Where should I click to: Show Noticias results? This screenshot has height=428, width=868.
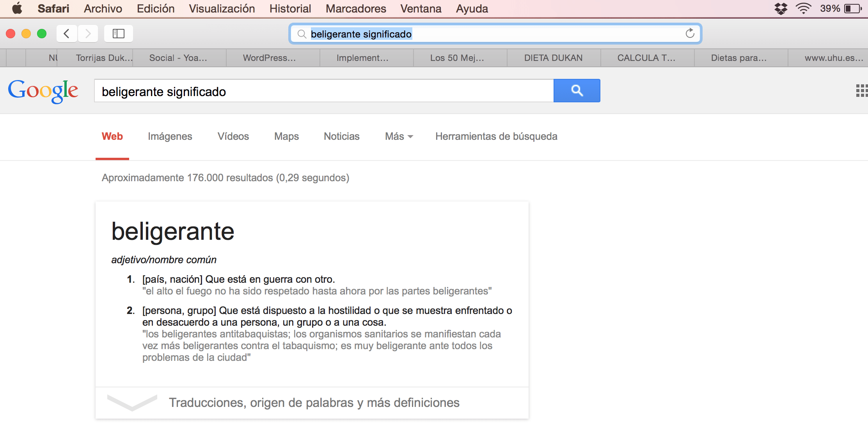point(342,136)
